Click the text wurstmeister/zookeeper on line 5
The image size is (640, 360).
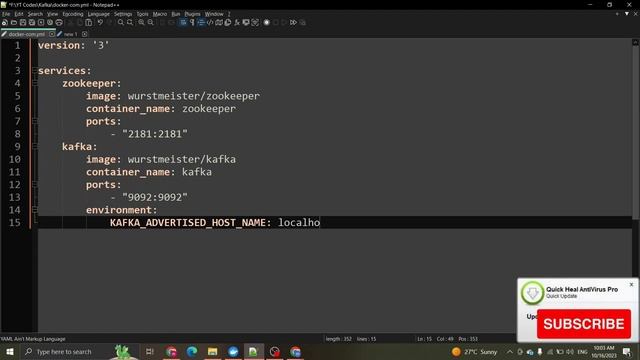[193, 96]
